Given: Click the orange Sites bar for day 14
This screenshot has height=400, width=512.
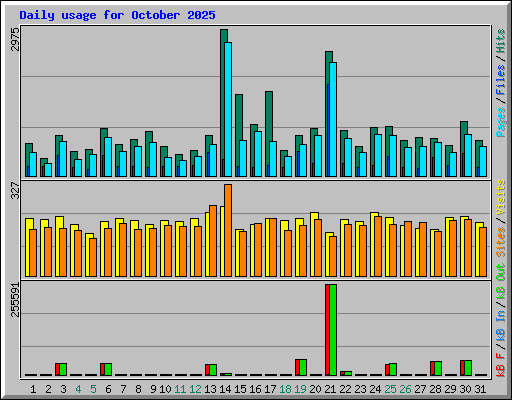Looking at the screenshot, I should [228, 230].
